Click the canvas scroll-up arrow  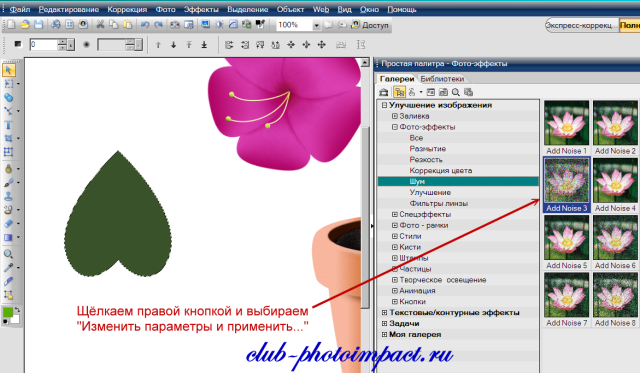pos(364,62)
